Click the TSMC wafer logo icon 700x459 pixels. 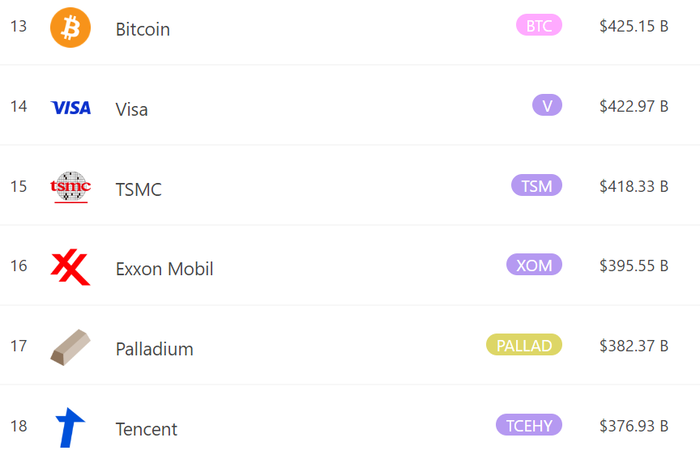click(x=71, y=187)
